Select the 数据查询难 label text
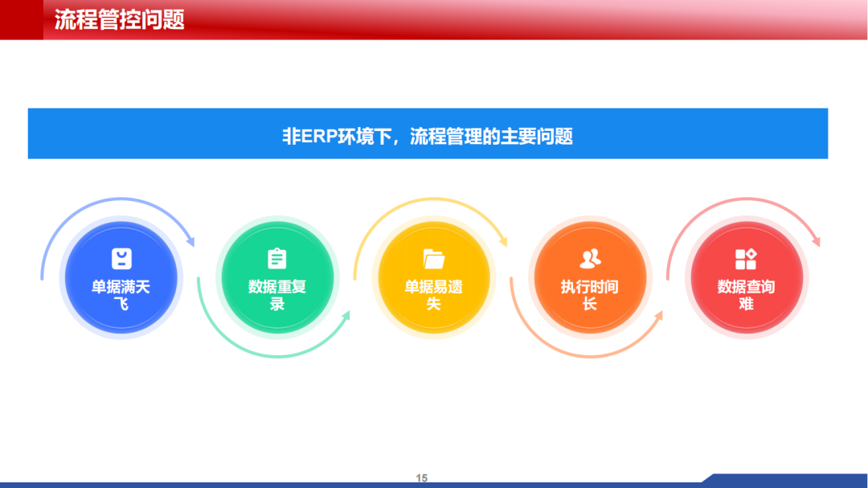Image resolution: width=868 pixels, height=488 pixels. [746, 294]
